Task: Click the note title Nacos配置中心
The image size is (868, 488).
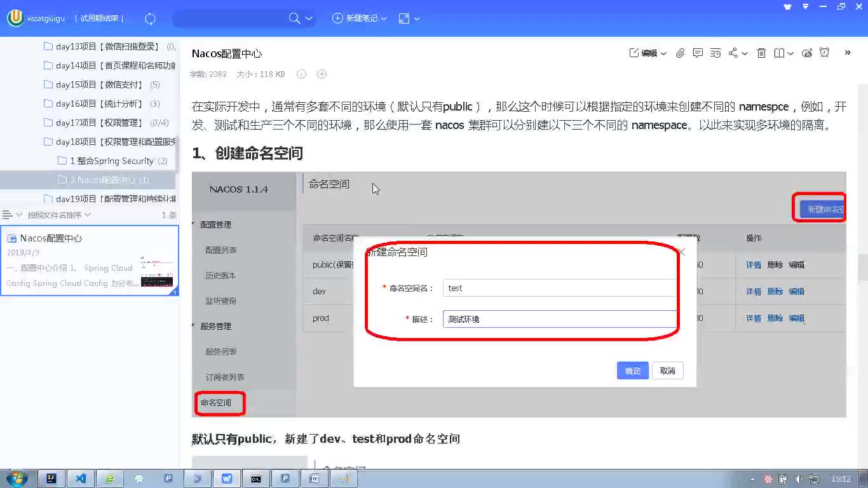Action: (227, 53)
